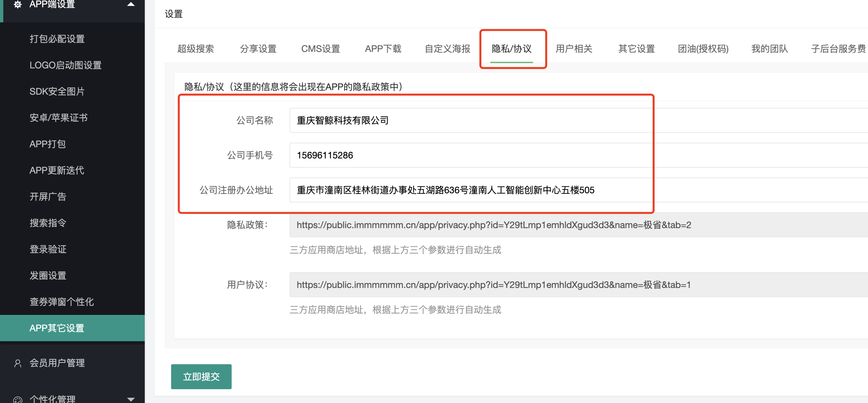Switch to 用户相关 tab
Image resolution: width=868 pixels, height=403 pixels.
pyautogui.click(x=574, y=49)
